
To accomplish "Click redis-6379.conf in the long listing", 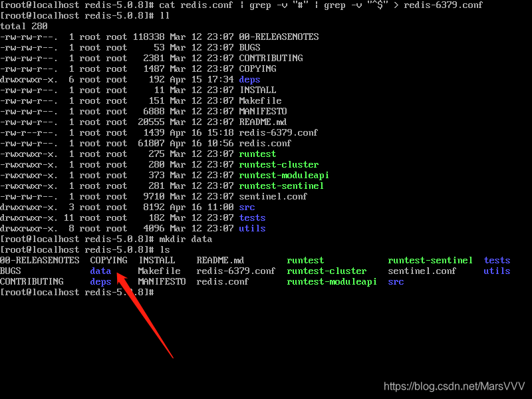I will (278, 132).
